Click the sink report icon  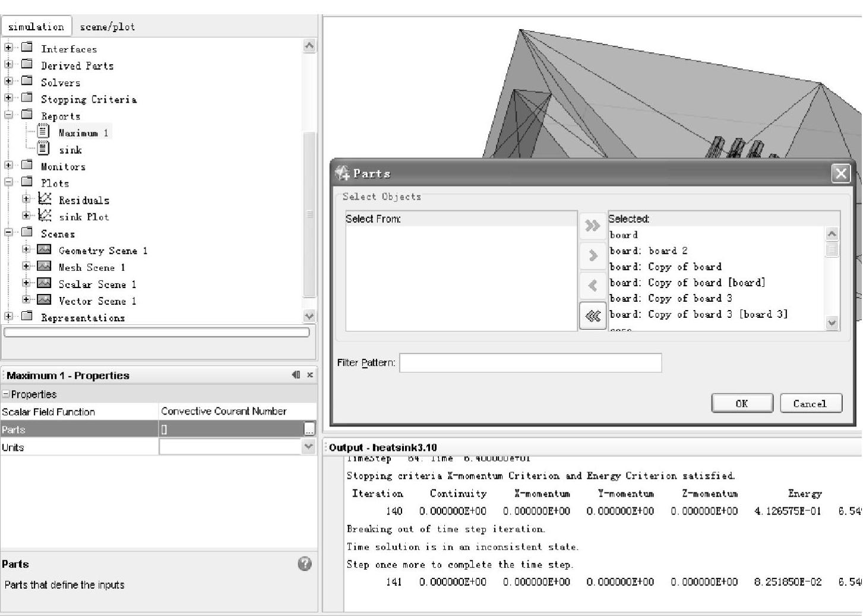[43, 147]
